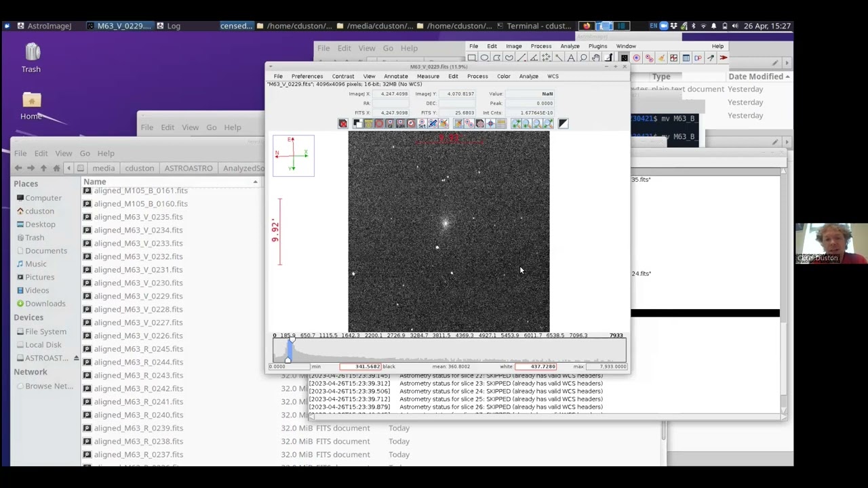Click the broom clear overlay icon in AstroImageJ toolbar
The image size is (868, 488).
click(661, 58)
